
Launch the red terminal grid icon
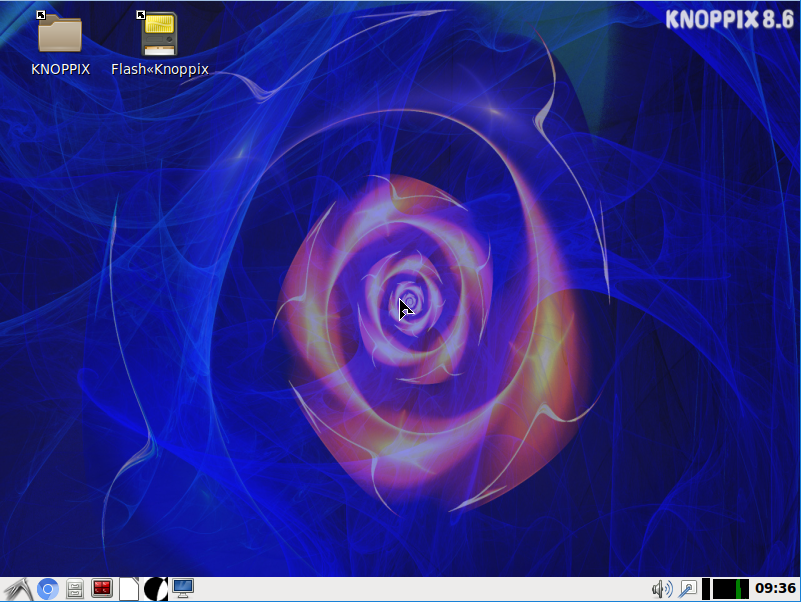pyautogui.click(x=102, y=589)
